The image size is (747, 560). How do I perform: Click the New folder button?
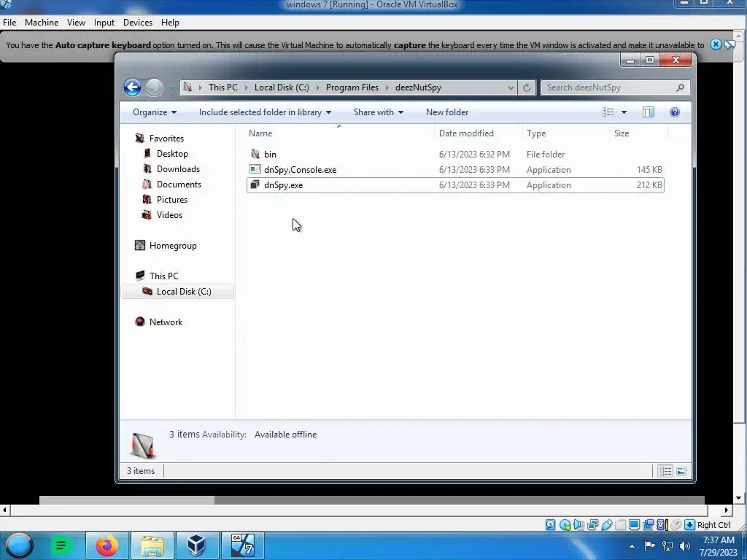(x=447, y=112)
